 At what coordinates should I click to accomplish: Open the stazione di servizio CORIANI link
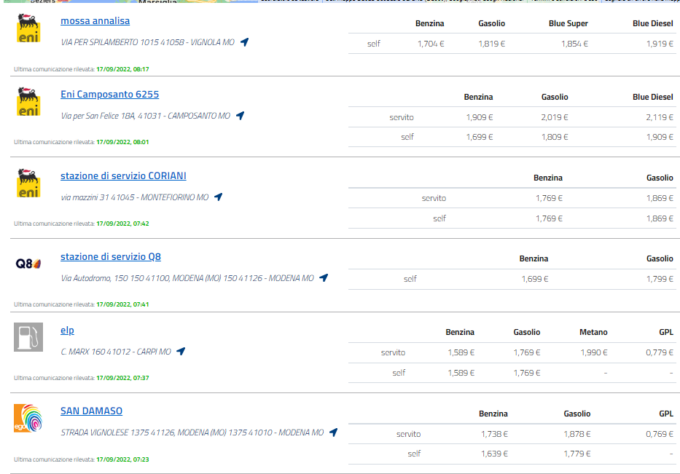pos(123,176)
